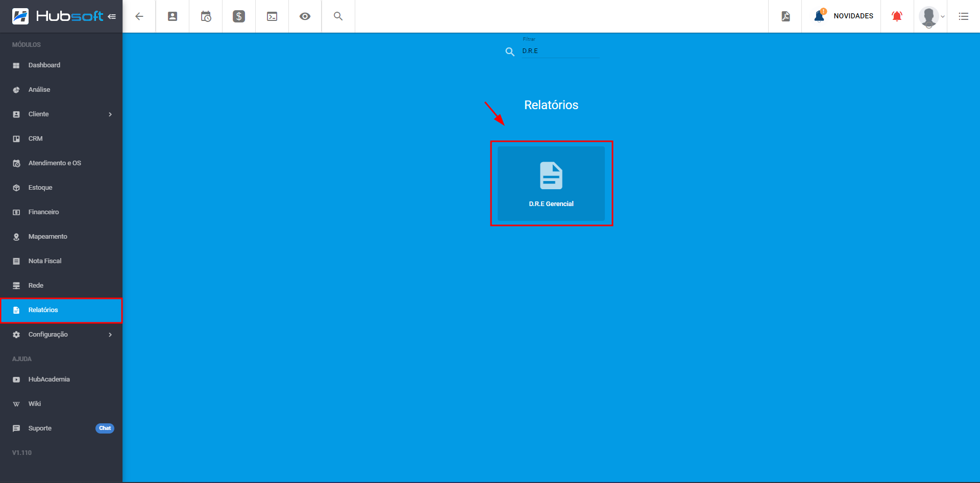Select Financeiro in the sidebar
This screenshot has height=483, width=980.
coord(43,212)
